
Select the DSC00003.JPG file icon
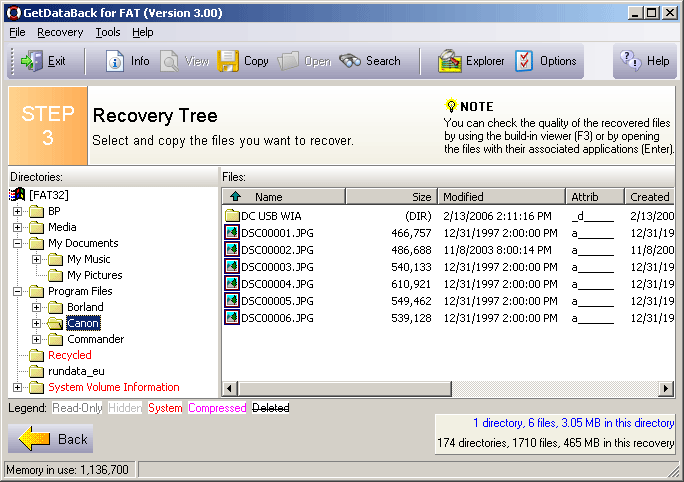pos(232,267)
